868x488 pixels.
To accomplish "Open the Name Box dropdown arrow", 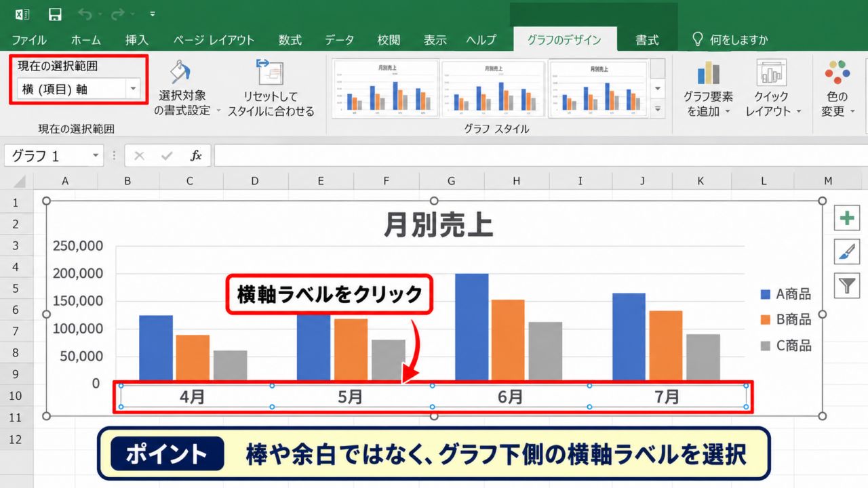I will coord(96,156).
